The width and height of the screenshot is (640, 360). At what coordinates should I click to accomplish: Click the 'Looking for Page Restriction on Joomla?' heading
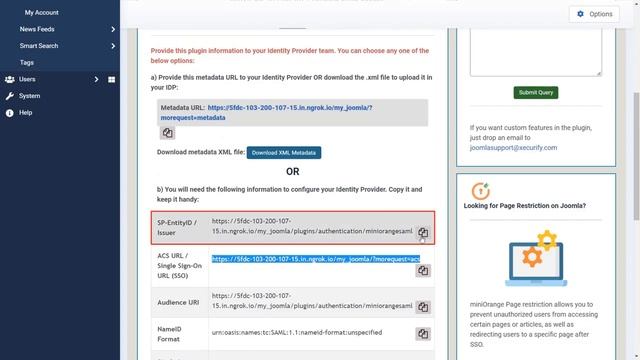coord(524,206)
